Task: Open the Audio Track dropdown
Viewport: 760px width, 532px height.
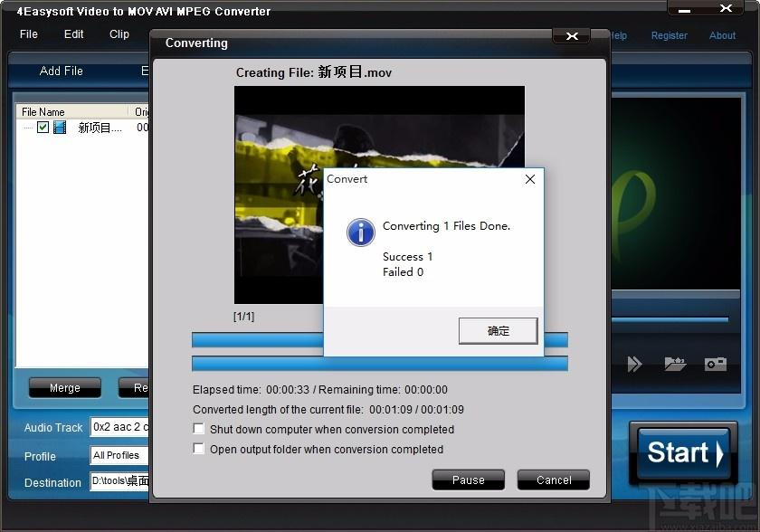Action: point(119,427)
